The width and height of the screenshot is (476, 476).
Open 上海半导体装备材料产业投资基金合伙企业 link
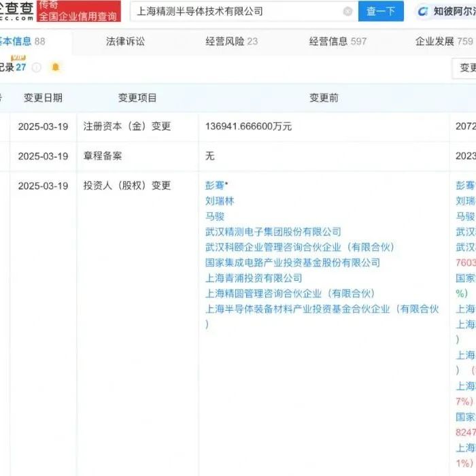click(322, 316)
